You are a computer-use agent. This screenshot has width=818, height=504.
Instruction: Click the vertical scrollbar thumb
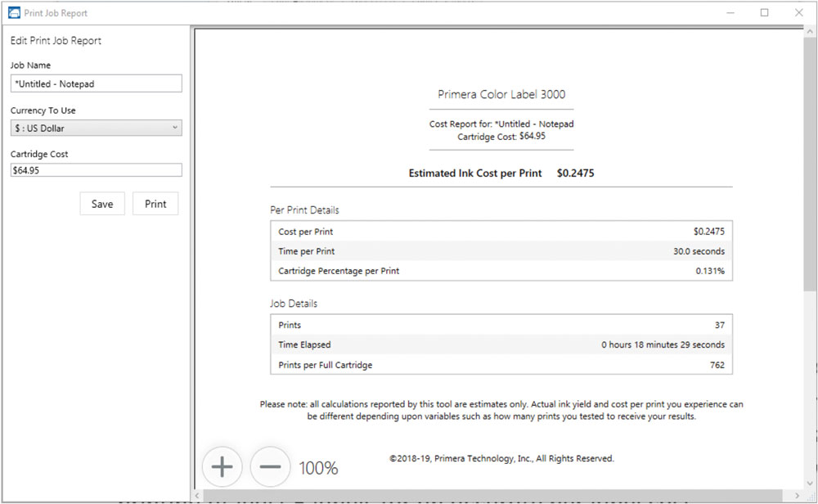pyautogui.click(x=810, y=163)
